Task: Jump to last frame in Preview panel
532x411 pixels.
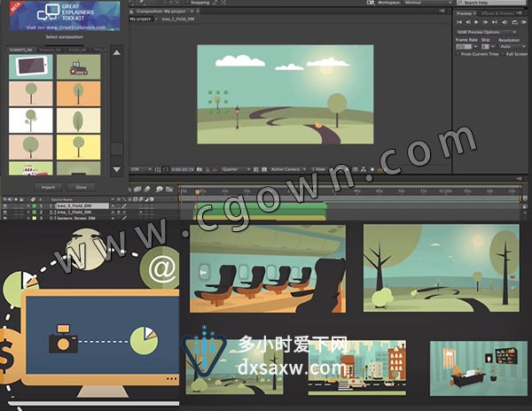Action: [x=495, y=22]
